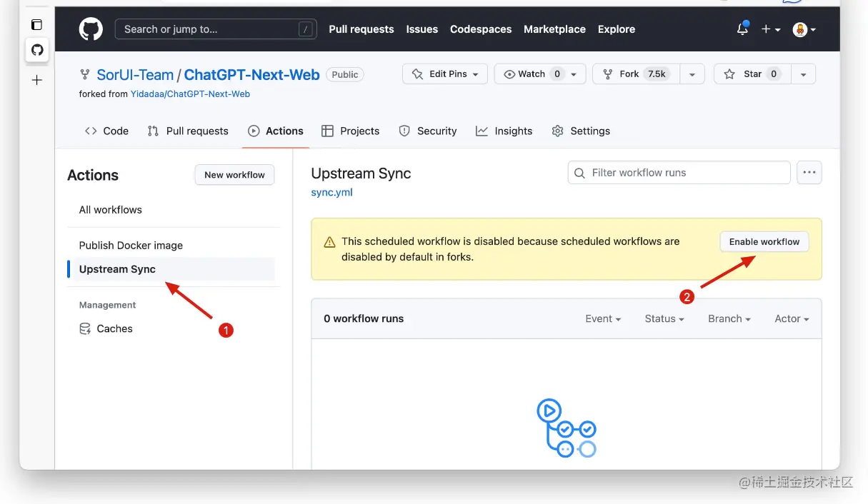Open the Projects tab
The image size is (868, 504).
point(351,131)
